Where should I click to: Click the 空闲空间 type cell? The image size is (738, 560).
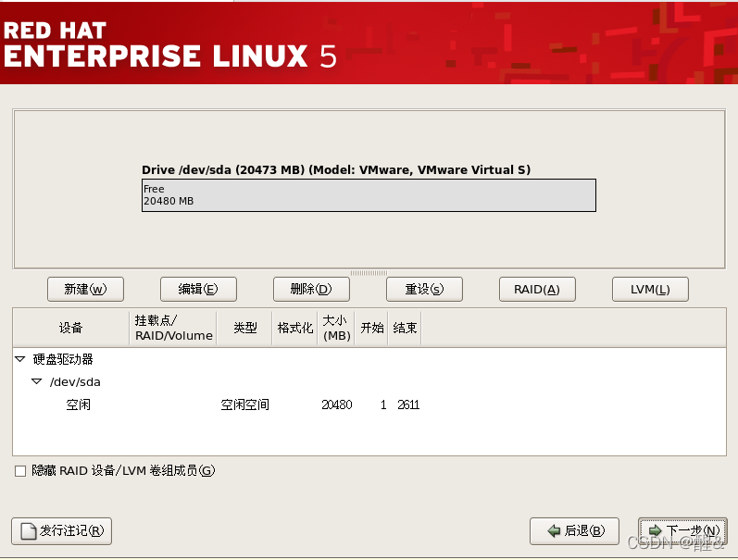point(244,404)
